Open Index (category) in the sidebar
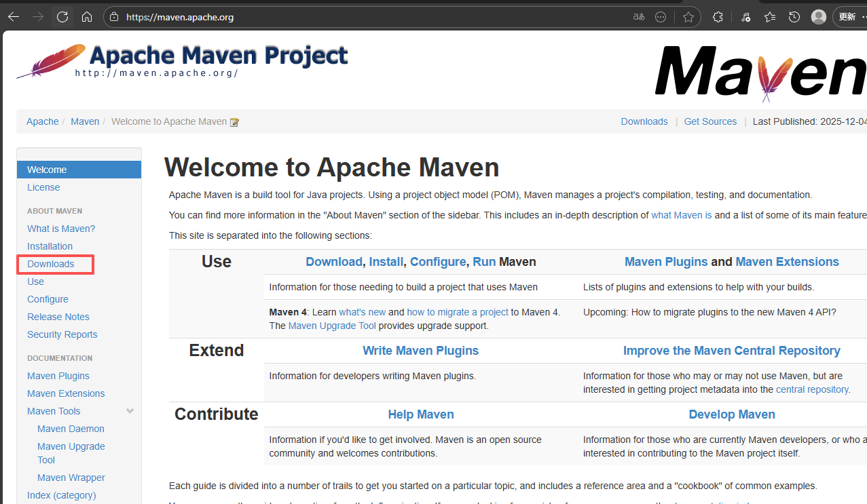This screenshot has height=504, width=867. [62, 495]
